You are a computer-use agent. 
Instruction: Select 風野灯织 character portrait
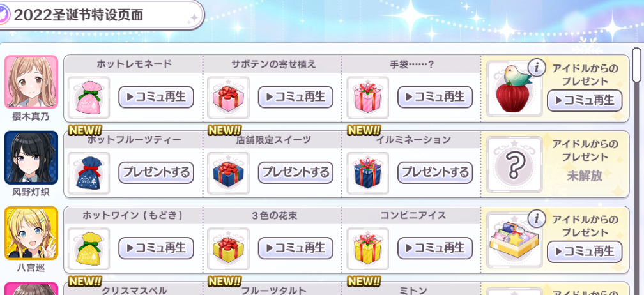coord(31,158)
